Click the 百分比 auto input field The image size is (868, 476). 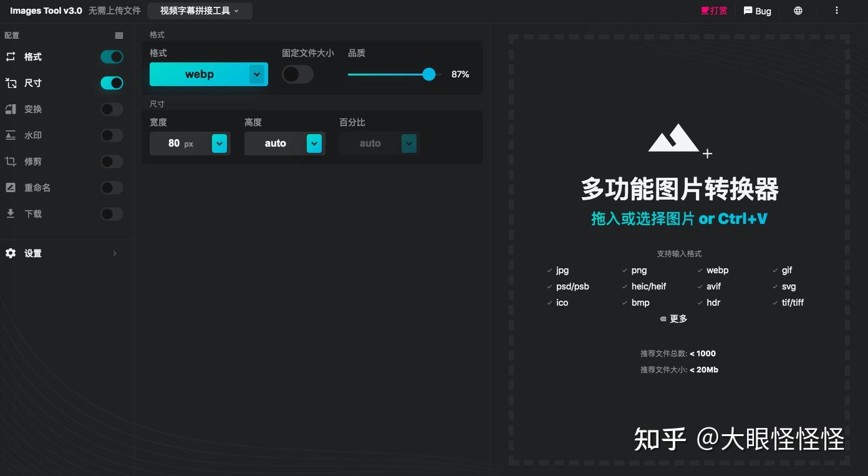coord(370,143)
